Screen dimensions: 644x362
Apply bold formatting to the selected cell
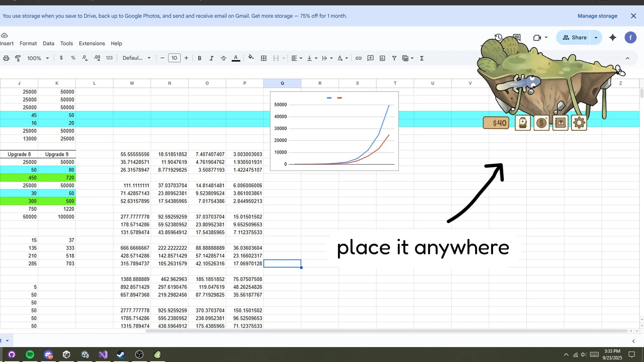200,58
